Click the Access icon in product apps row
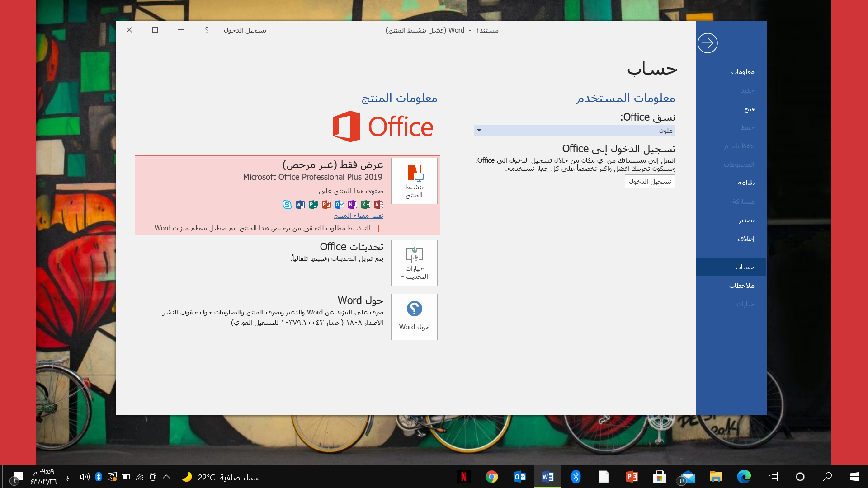The height and width of the screenshot is (488, 868). (379, 205)
